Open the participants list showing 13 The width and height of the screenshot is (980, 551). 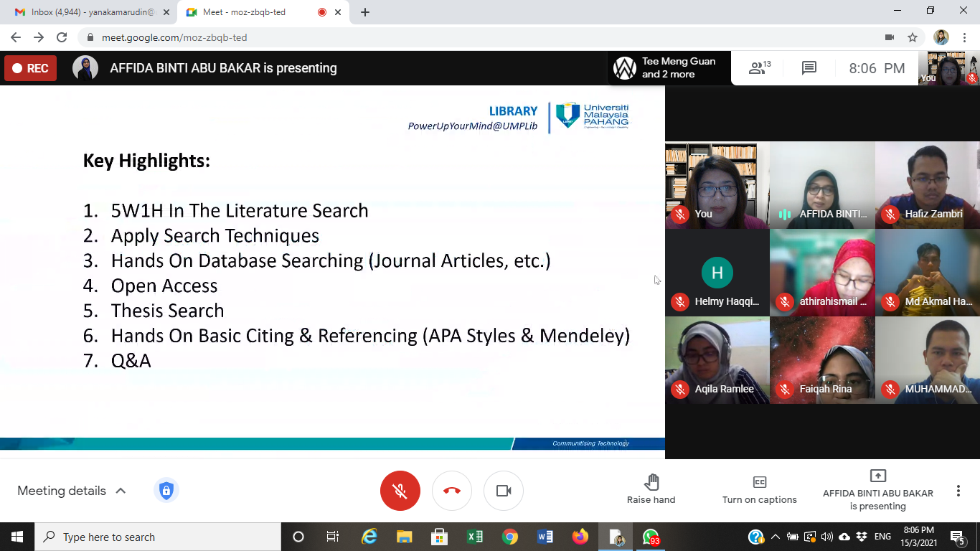pos(760,68)
